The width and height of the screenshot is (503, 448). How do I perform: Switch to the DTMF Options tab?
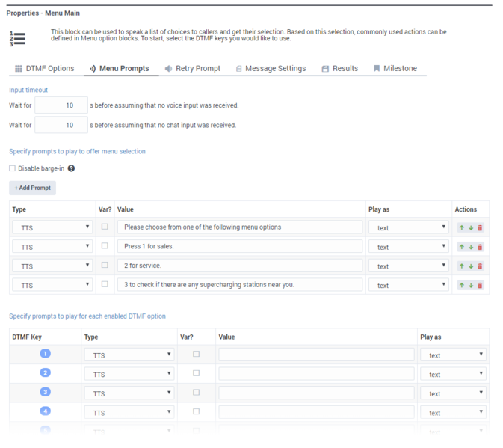(x=44, y=68)
